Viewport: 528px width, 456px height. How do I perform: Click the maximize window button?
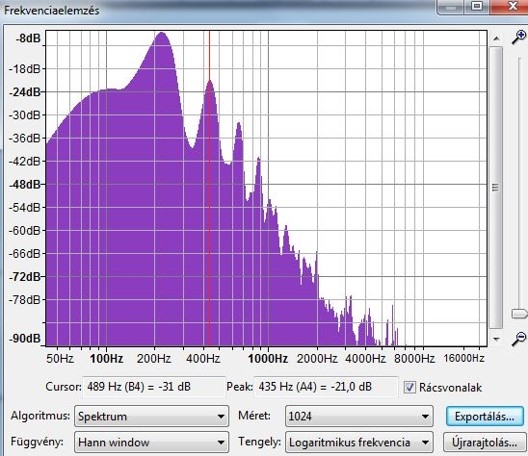[476, 6]
